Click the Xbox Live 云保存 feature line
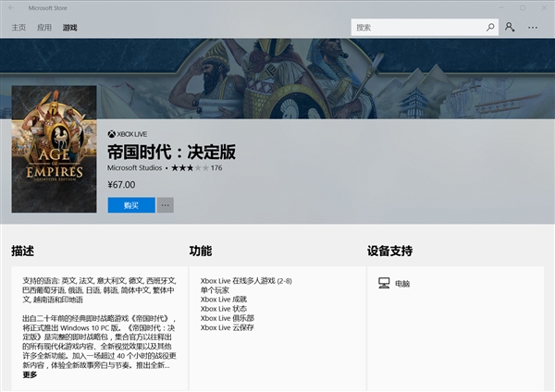Image resolution: width=555 pixels, height=392 pixels. pyautogui.click(x=228, y=327)
